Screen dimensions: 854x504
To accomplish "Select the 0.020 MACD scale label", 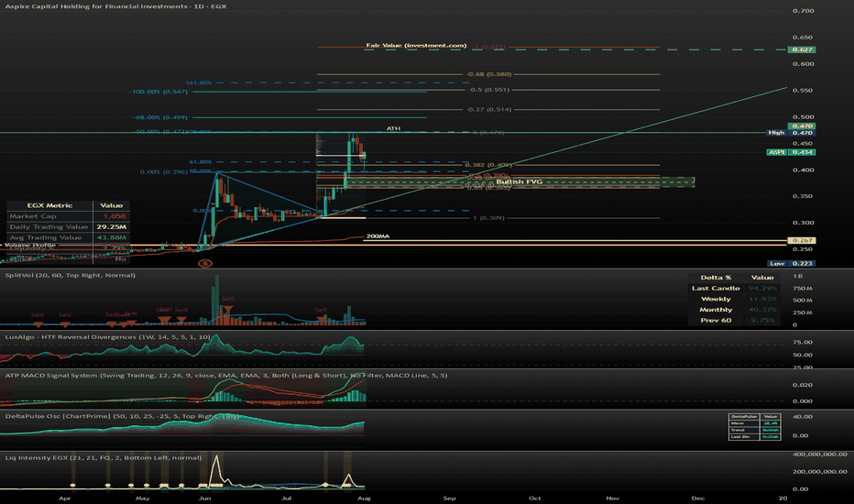I will pos(803,385).
